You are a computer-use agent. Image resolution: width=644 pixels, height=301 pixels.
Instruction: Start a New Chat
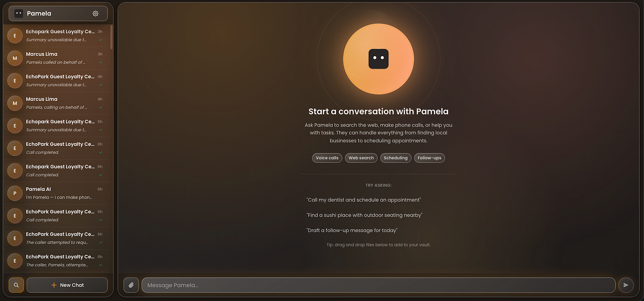[67, 285]
